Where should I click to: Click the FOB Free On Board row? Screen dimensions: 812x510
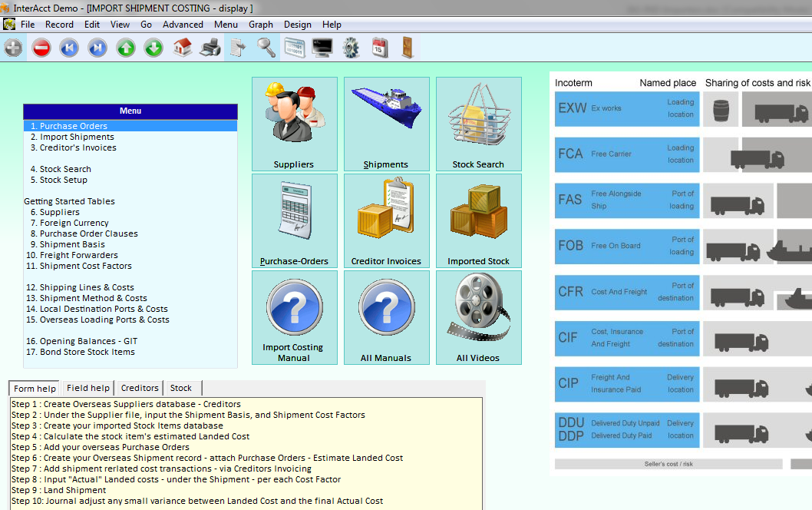[x=626, y=247]
